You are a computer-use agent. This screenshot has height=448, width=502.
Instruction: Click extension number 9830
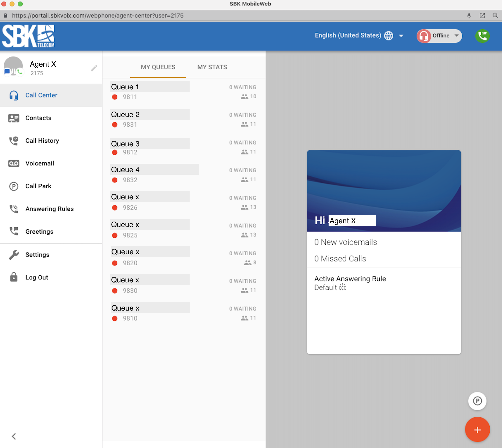tap(130, 291)
